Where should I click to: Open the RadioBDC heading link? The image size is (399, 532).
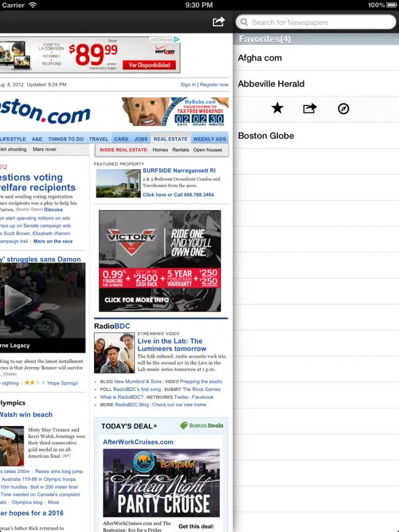click(x=112, y=326)
